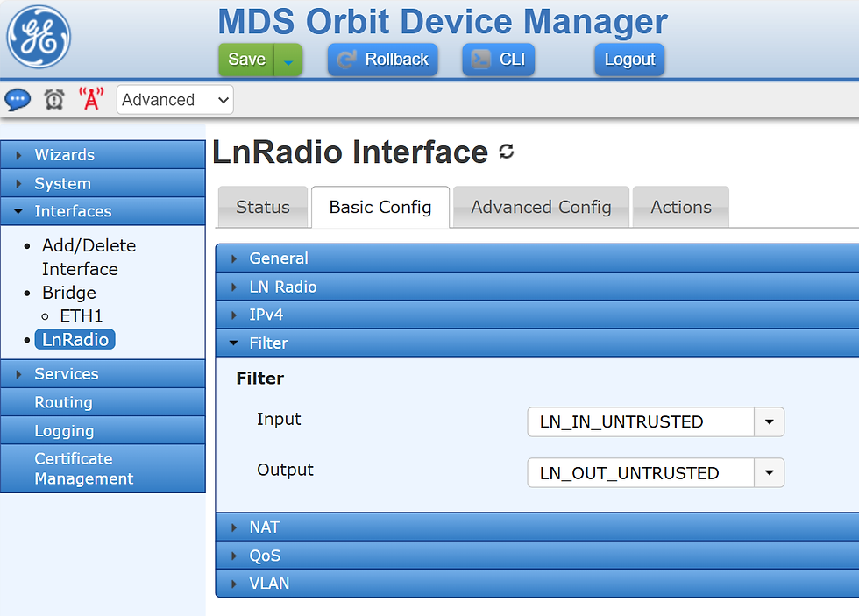Select LnRadio in sidebar
This screenshot has height=616, width=859.
click(x=75, y=339)
